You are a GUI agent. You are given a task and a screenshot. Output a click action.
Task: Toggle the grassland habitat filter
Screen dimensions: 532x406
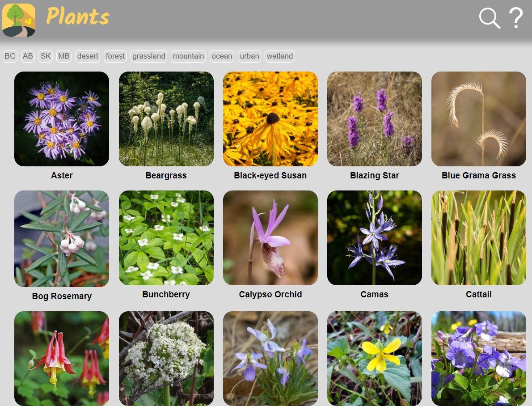click(149, 56)
